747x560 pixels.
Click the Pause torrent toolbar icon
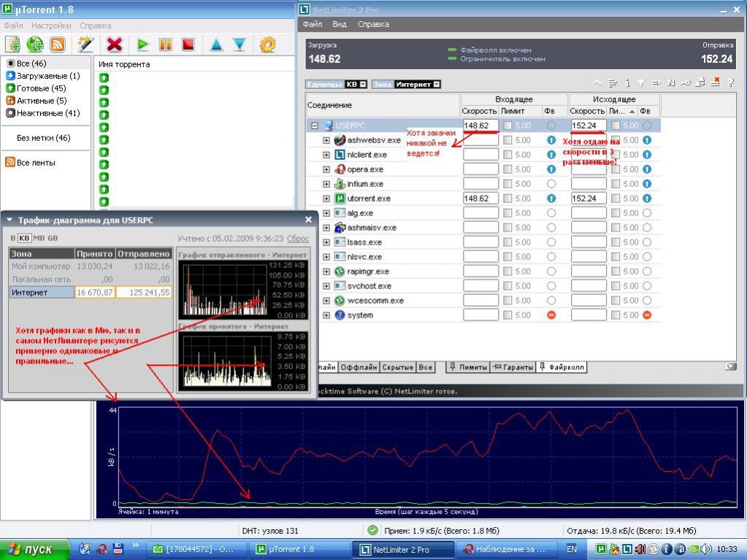(x=166, y=45)
